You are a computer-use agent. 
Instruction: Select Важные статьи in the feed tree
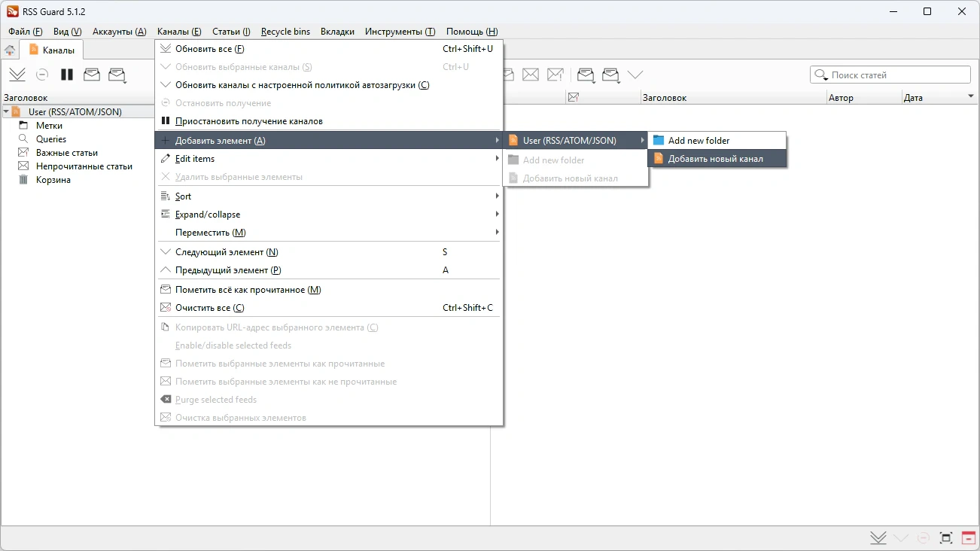[x=67, y=153]
